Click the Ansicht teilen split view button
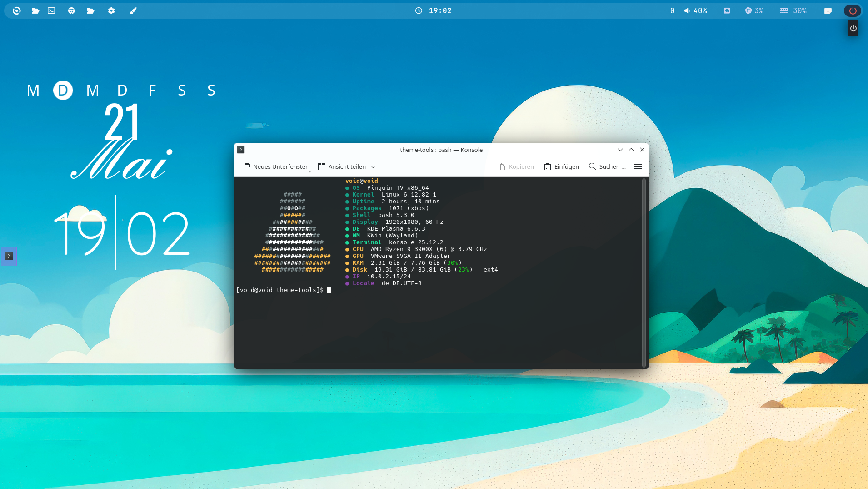The image size is (868, 489). coord(342,166)
